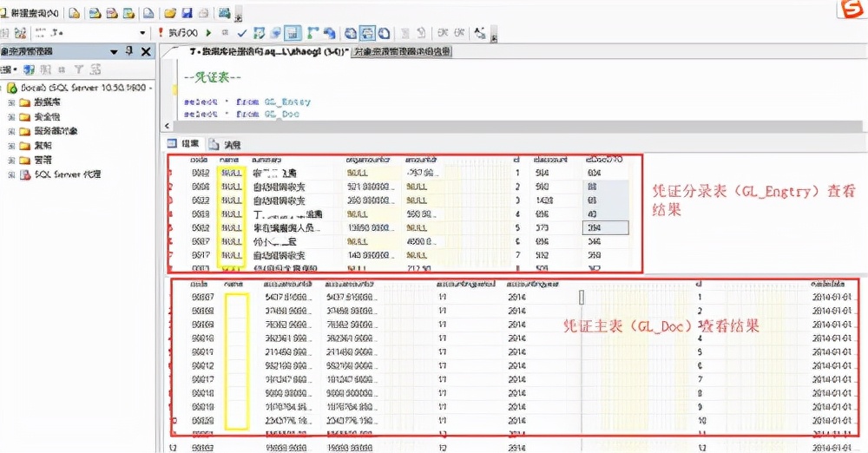
Task: Click the query editor scrollbar left arrow
Action: coord(168,126)
